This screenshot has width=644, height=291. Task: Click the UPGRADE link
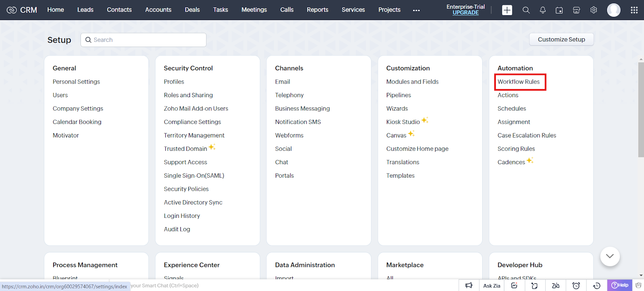tap(466, 12)
